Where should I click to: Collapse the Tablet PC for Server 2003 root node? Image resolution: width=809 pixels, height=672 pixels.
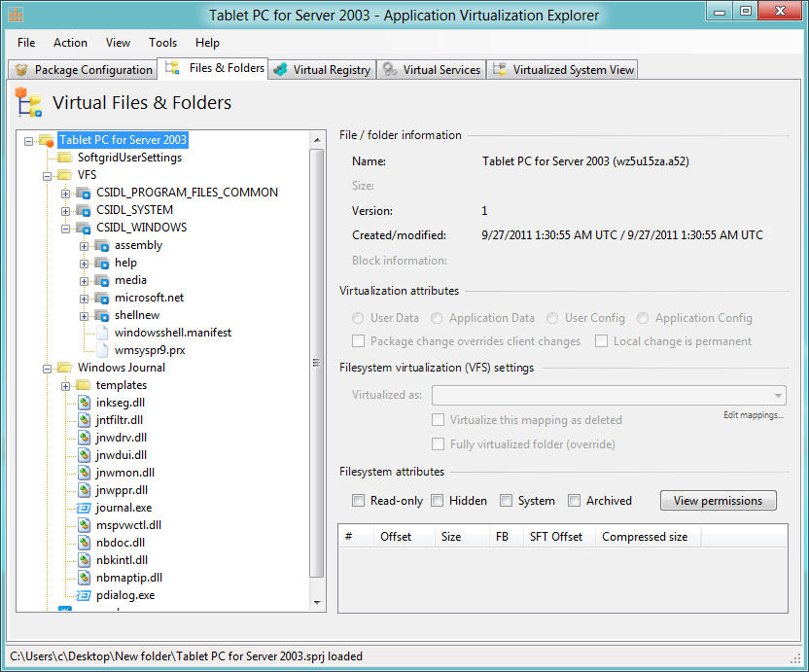29,141
